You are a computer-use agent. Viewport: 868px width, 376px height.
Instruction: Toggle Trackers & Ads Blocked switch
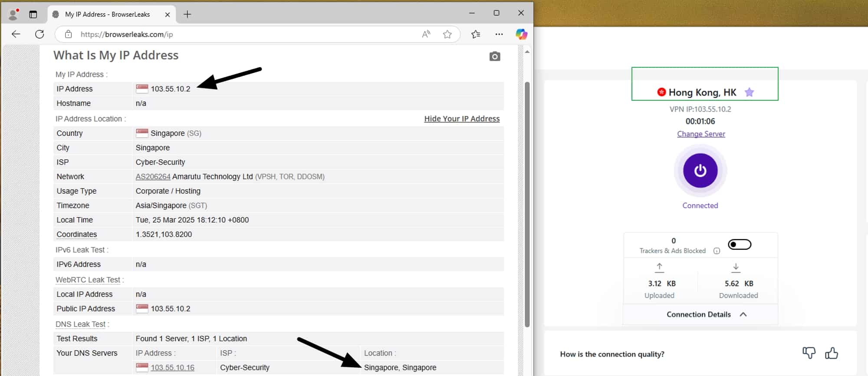[740, 245]
